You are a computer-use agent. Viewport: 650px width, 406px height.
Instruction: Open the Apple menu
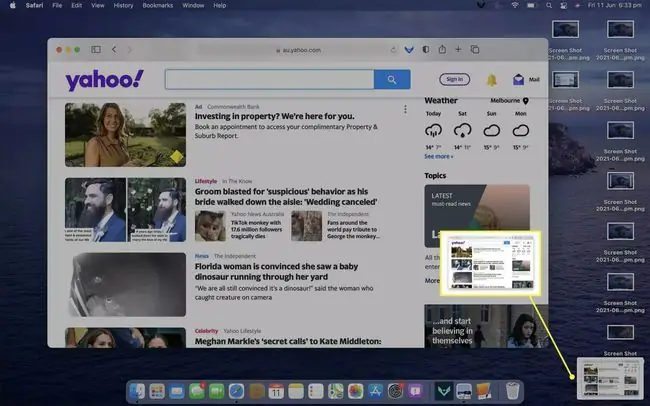coord(12,5)
